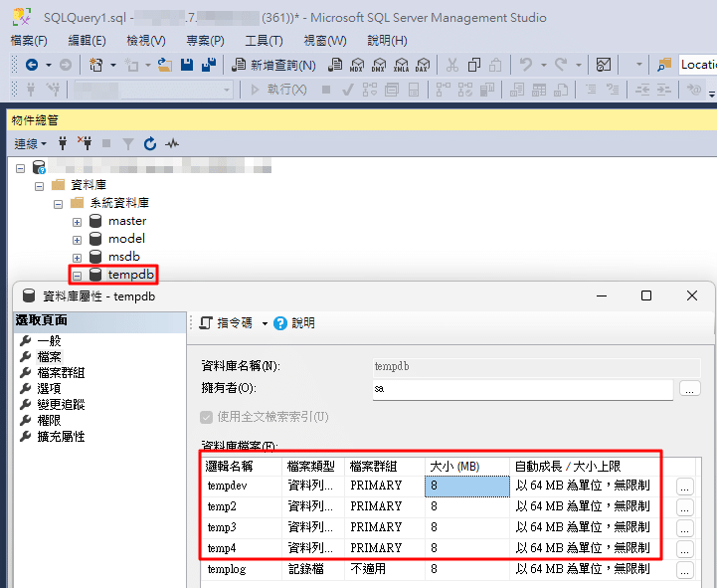Select the 變更追蹤 page
The height and width of the screenshot is (588, 717).
pos(61,405)
